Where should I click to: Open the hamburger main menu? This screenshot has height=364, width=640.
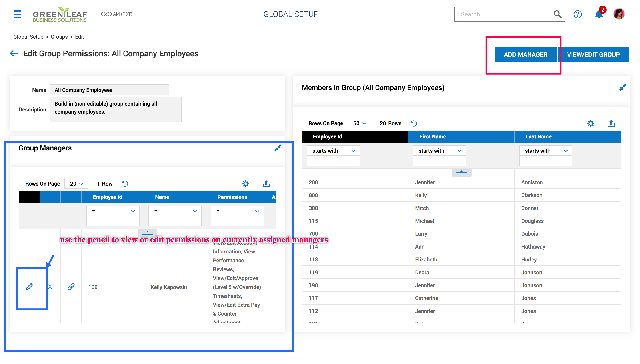click(x=17, y=14)
